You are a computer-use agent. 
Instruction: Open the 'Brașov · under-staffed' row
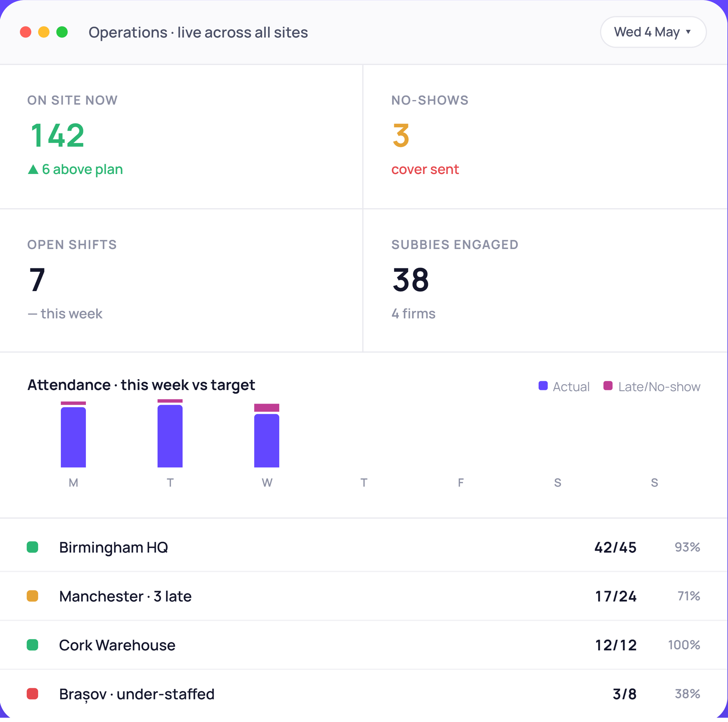pyautogui.click(x=364, y=694)
